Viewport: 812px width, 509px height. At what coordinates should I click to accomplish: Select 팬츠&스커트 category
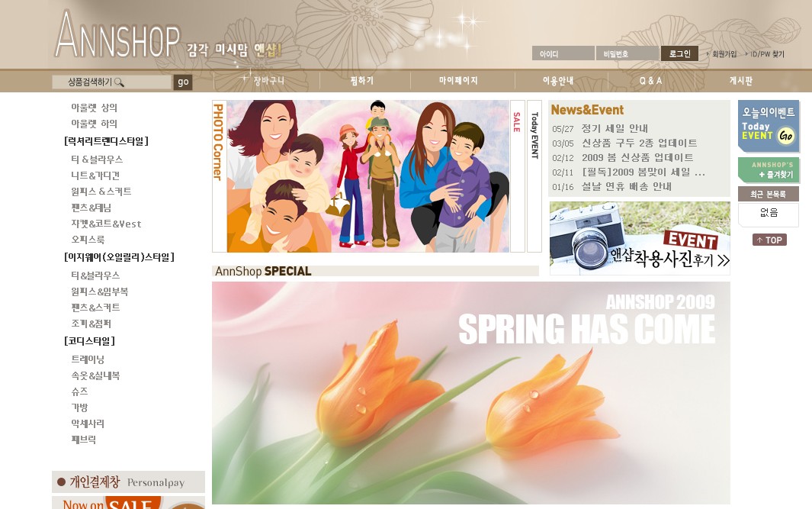[95, 308]
